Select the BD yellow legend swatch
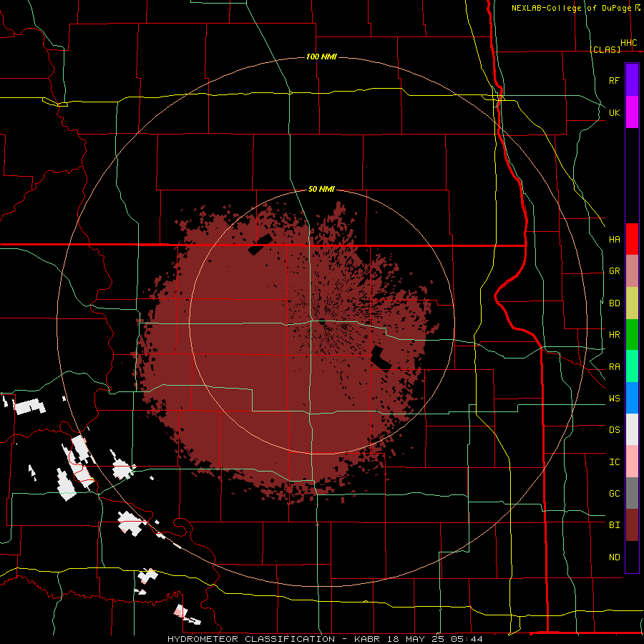644x644 pixels. click(632, 303)
